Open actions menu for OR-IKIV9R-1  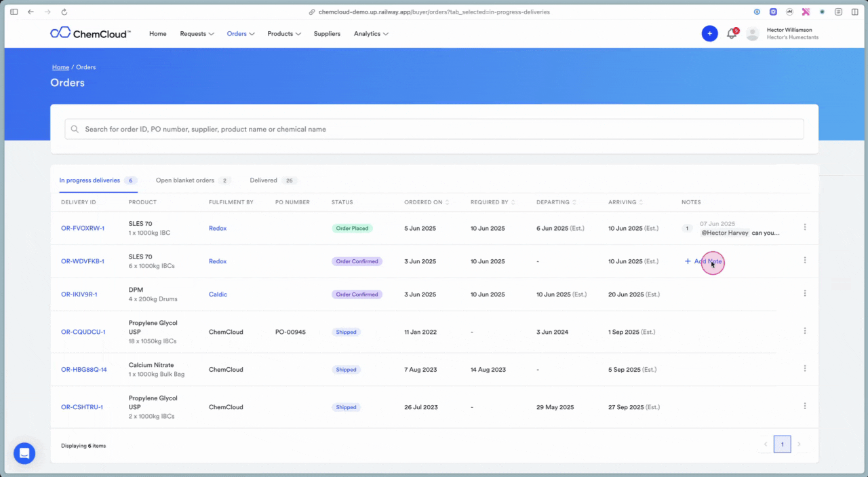[x=805, y=293]
